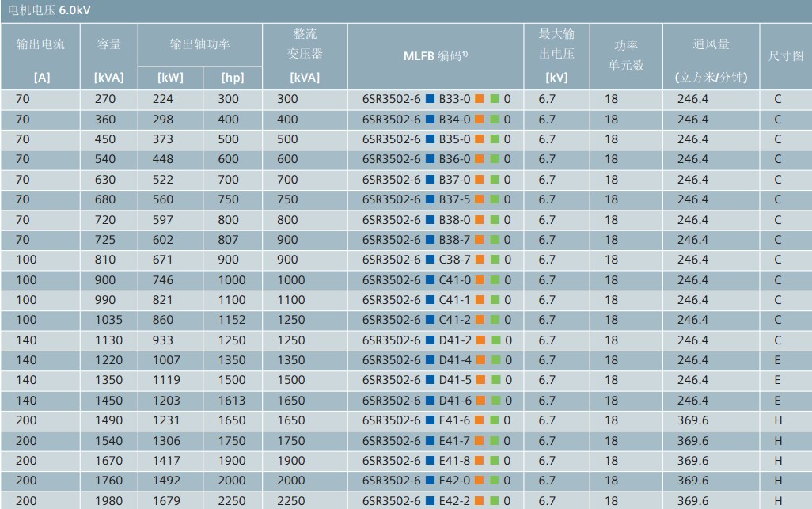Click the green square in the C41-0 row
The height and width of the screenshot is (509, 812).
[495, 280]
